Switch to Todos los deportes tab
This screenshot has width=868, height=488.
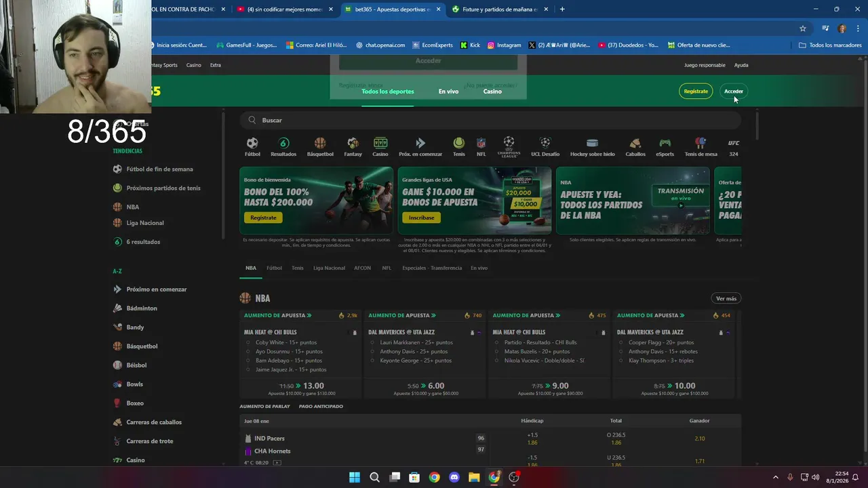pos(387,91)
